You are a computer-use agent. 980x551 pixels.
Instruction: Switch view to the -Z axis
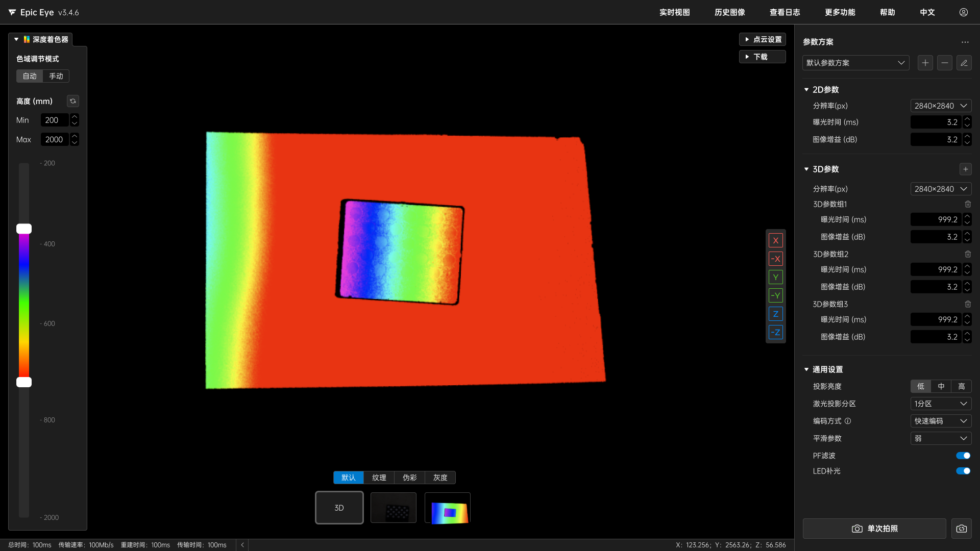coord(775,332)
